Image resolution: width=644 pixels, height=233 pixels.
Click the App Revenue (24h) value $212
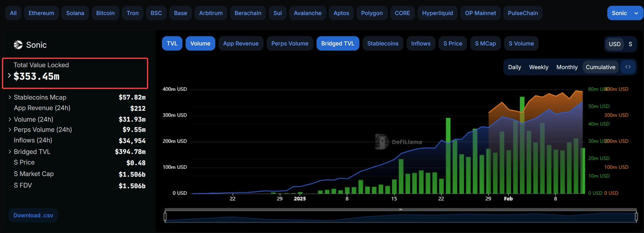(x=138, y=108)
